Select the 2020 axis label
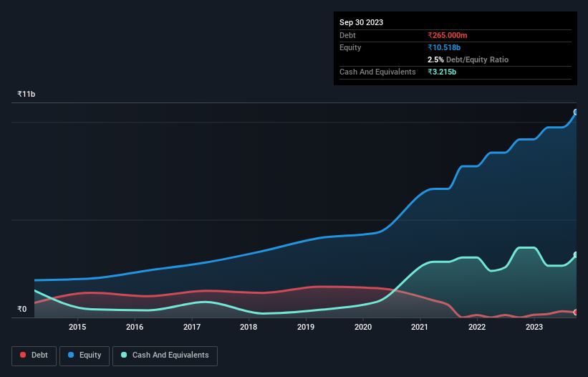Viewport: 588px width, 377px height. (x=363, y=327)
